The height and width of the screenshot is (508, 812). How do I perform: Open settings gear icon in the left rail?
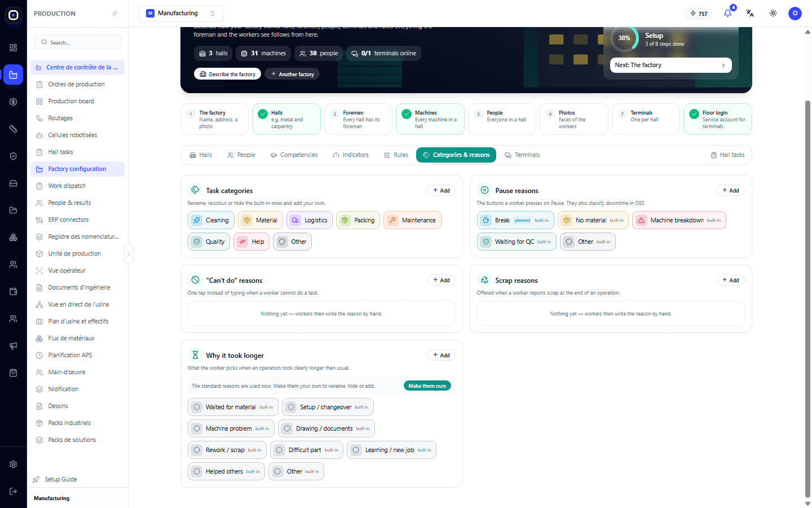click(14, 464)
